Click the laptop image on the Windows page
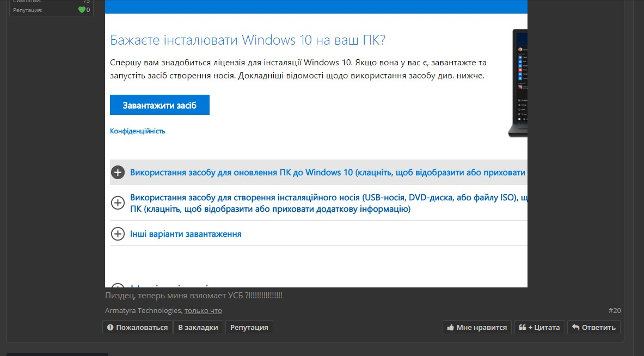Screen dimensions: 644x356 pos(518,83)
